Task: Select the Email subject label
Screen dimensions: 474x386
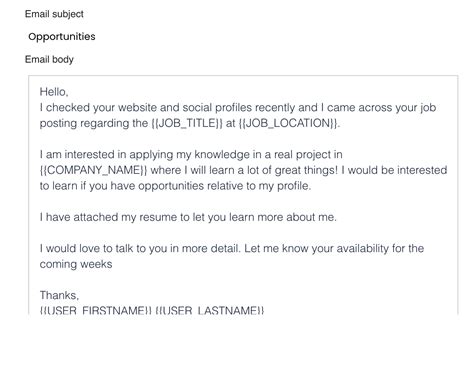Action: click(x=54, y=14)
